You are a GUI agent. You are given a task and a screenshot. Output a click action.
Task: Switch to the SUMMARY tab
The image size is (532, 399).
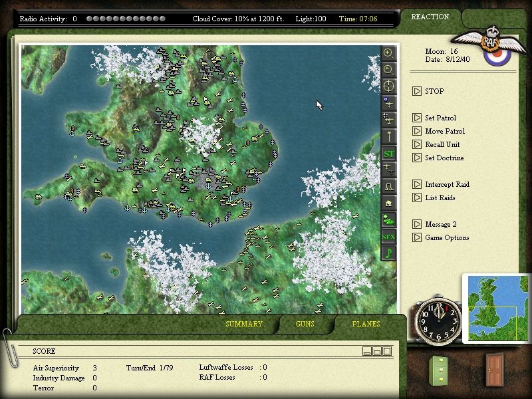tap(244, 325)
